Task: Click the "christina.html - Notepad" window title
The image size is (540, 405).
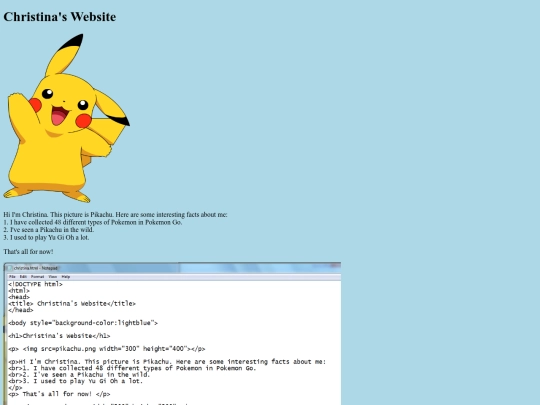Action: 36,268
